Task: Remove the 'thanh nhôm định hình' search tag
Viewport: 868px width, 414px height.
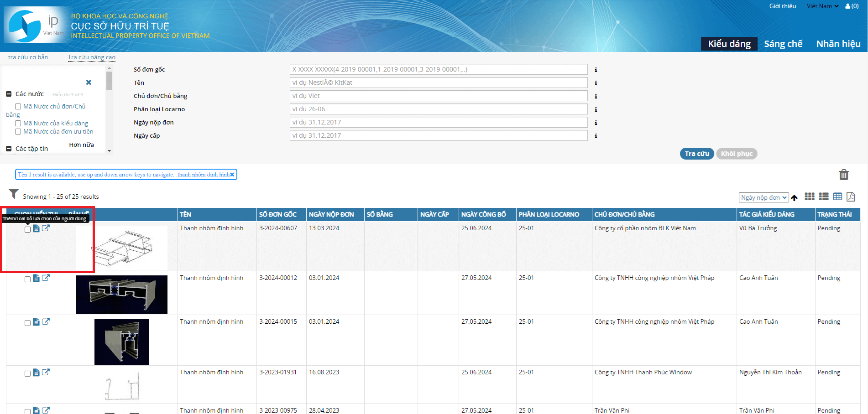Action: pos(232,175)
